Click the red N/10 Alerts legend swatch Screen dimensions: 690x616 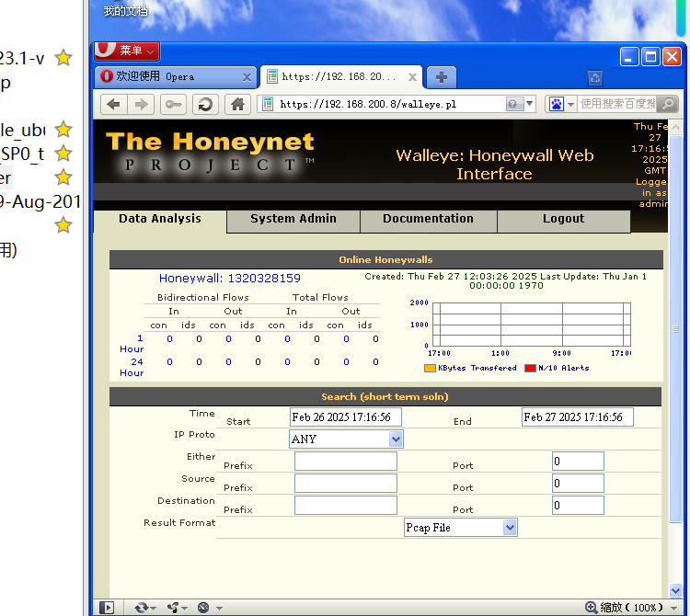[530, 368]
